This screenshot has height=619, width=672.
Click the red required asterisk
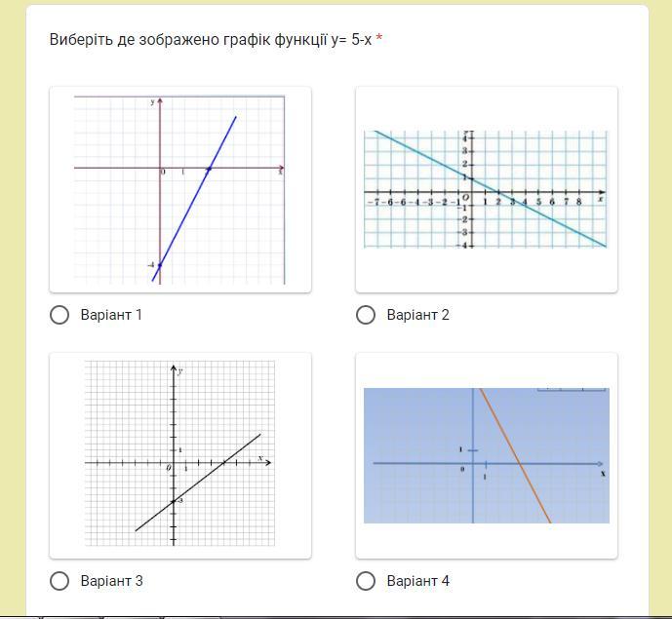click(x=378, y=39)
